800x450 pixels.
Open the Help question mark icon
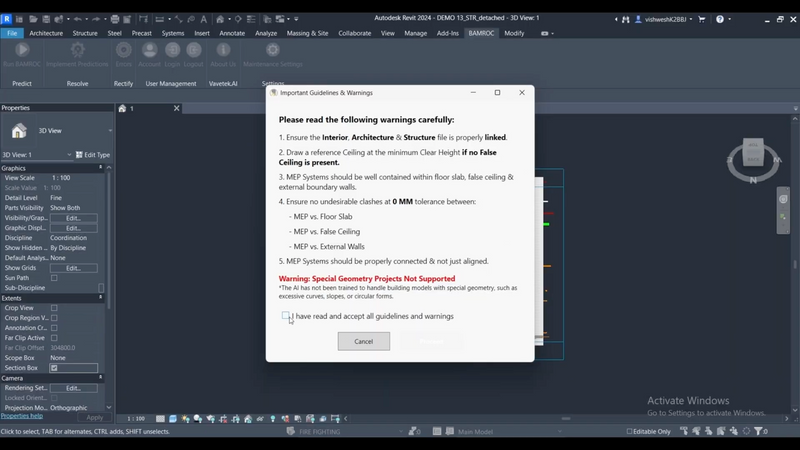(719, 19)
